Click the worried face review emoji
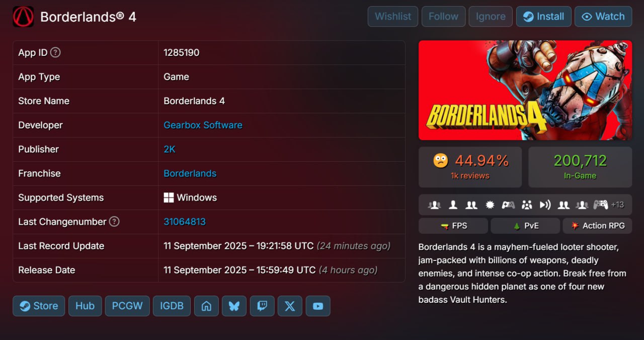 pyautogui.click(x=441, y=161)
